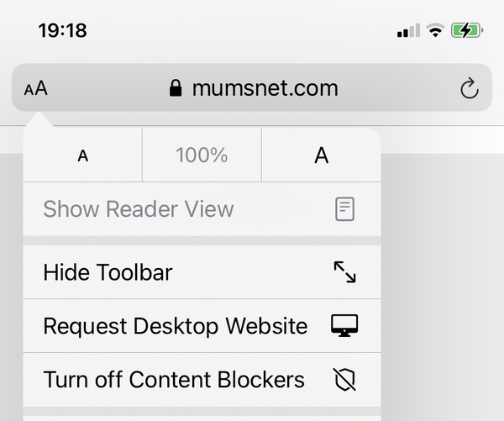Select Show Reader View menu item
Viewport: 504px width, 421px height.
click(x=139, y=209)
